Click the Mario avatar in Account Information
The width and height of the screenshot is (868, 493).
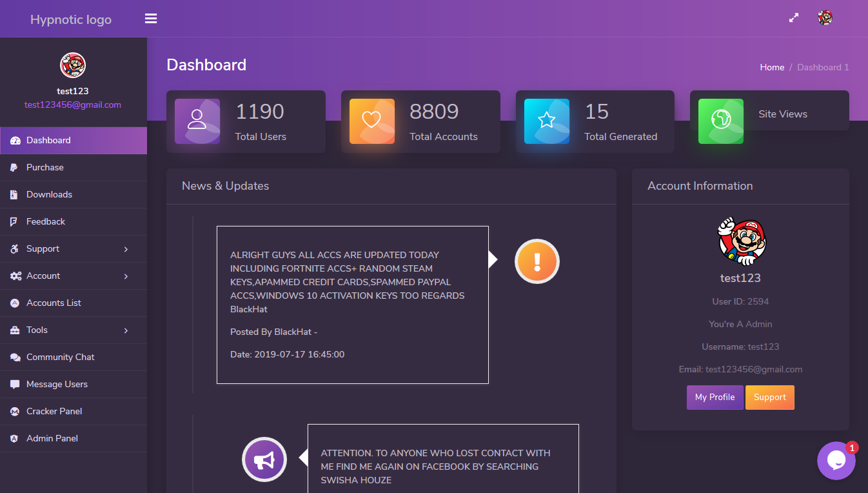pyautogui.click(x=741, y=241)
